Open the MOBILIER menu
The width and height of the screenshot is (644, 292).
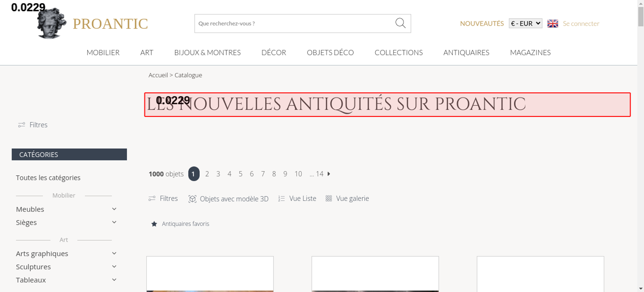coord(103,52)
